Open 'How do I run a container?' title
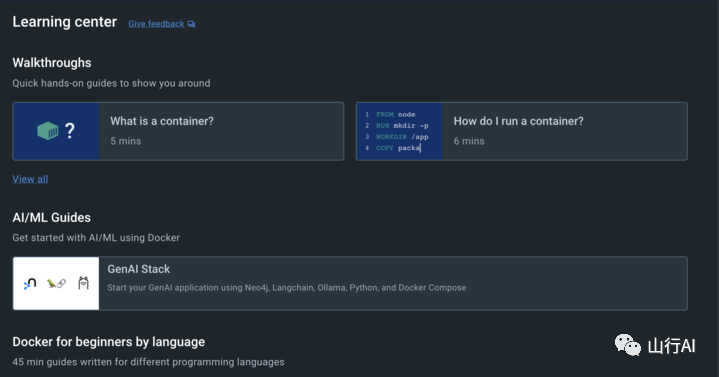Screen dimensions: 719x377 pos(519,121)
